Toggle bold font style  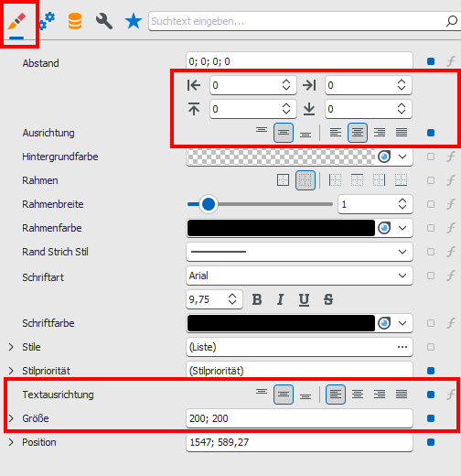point(257,299)
